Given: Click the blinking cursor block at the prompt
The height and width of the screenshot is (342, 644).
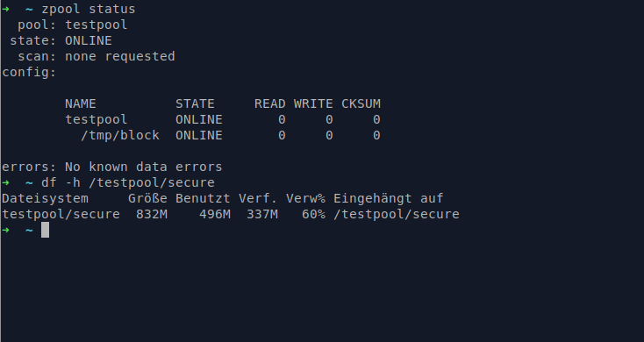Looking at the screenshot, I should [x=45, y=230].
